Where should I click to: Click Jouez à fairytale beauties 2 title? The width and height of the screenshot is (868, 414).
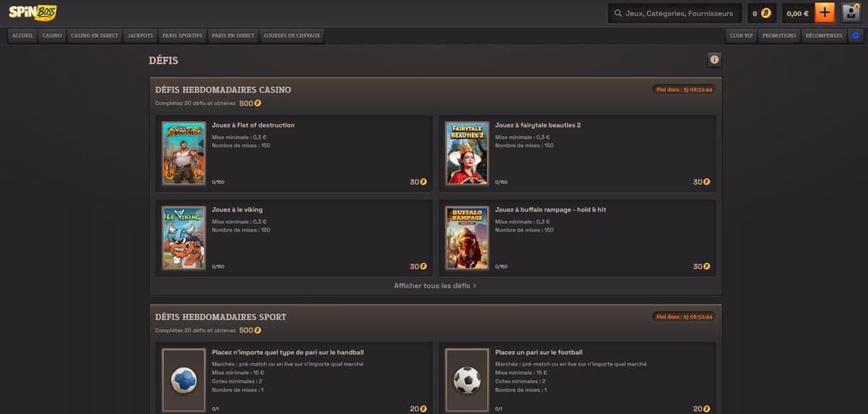(538, 125)
